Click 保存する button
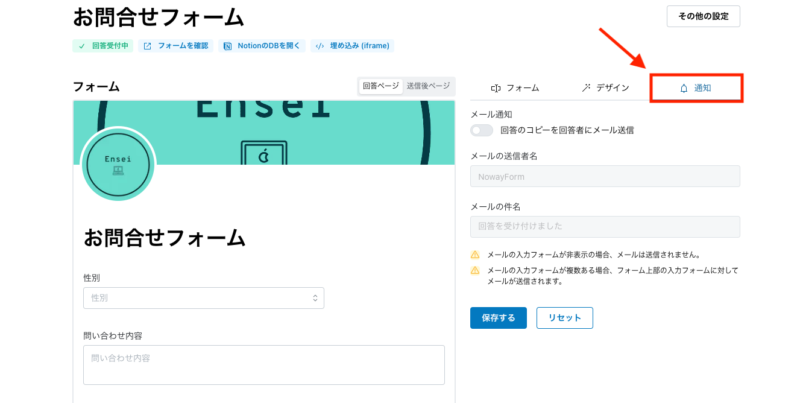Screen dimensions: 800x403 click(x=498, y=318)
